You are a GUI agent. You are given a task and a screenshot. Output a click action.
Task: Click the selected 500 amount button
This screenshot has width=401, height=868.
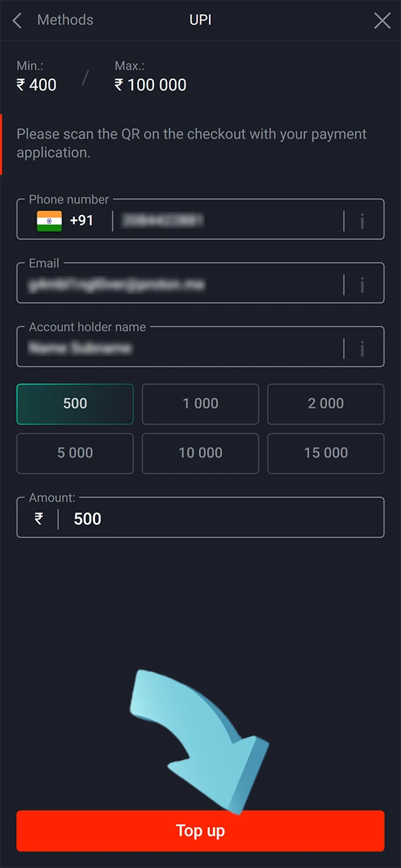coord(75,403)
